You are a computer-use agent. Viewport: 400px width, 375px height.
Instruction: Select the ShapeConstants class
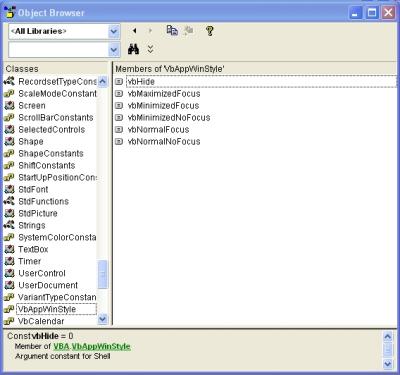(x=51, y=153)
